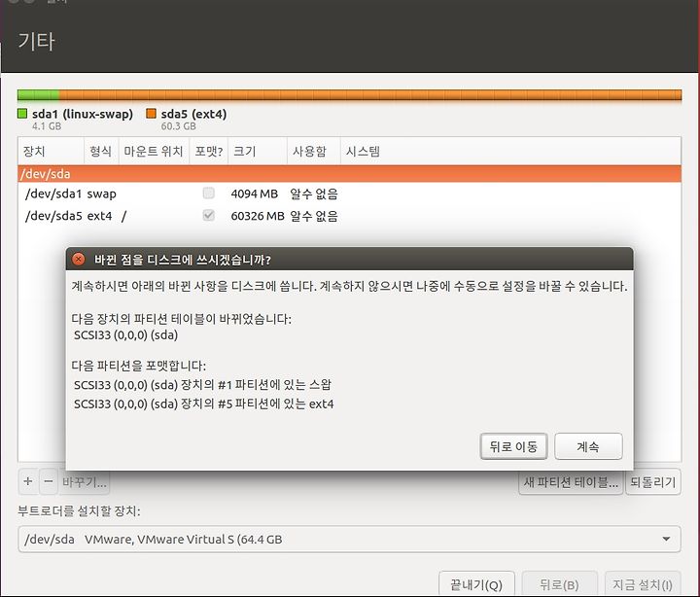The width and height of the screenshot is (700, 597).
Task: Close the write changes confirmation dialog
Action: click(x=78, y=260)
